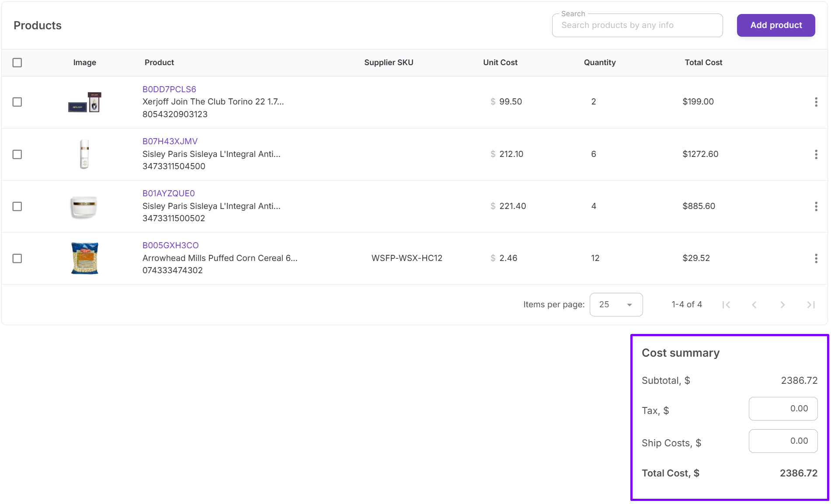831x504 pixels.
Task: Go to the next page arrow
Action: 782,305
